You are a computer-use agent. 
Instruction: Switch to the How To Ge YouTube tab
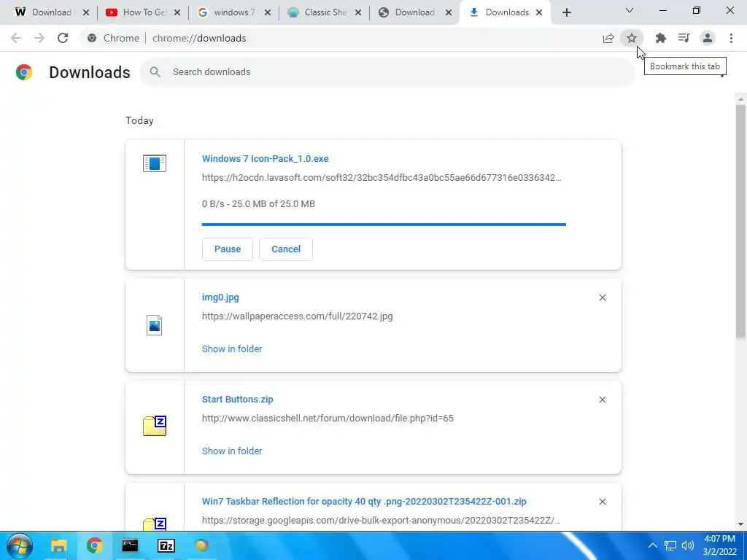[143, 12]
